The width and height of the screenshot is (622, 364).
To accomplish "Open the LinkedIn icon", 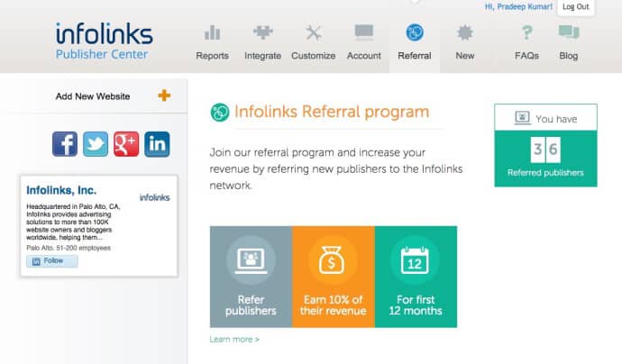I will tap(157, 144).
